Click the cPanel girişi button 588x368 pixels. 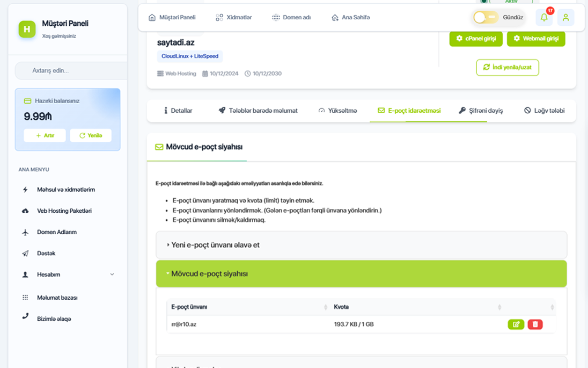tap(476, 39)
